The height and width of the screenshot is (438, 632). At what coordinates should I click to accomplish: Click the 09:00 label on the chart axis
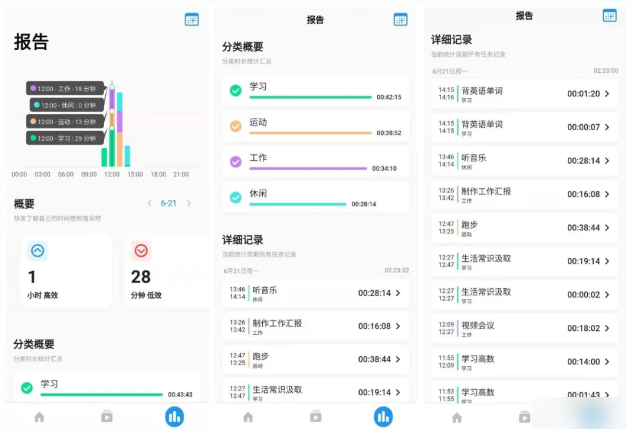click(89, 174)
